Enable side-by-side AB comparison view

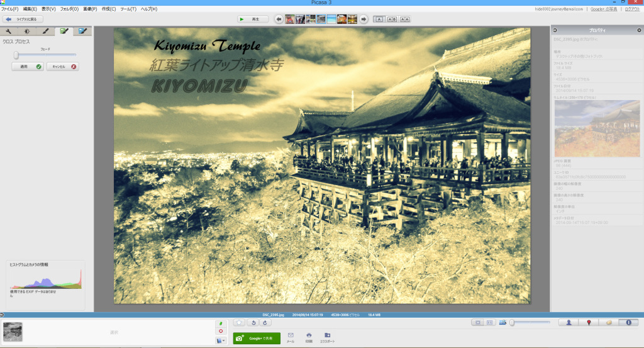[392, 19]
